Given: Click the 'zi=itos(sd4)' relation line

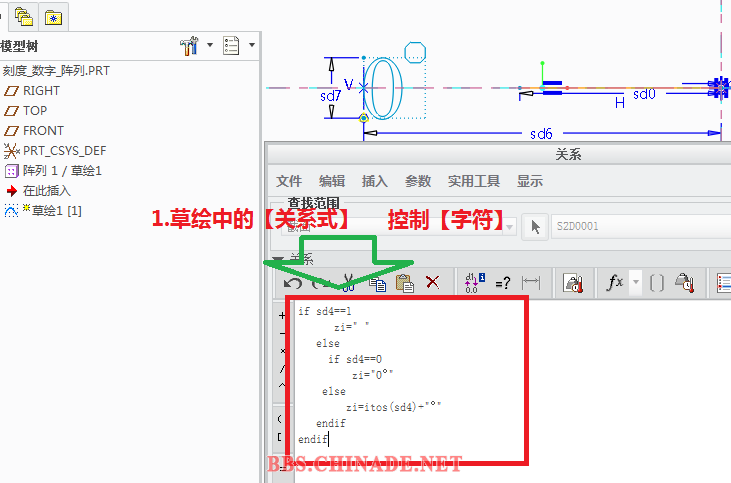Looking at the screenshot, I should tap(393, 407).
